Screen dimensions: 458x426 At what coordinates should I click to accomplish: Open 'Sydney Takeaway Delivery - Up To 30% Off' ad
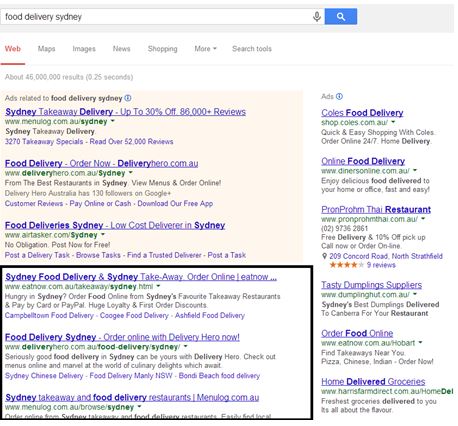click(126, 112)
